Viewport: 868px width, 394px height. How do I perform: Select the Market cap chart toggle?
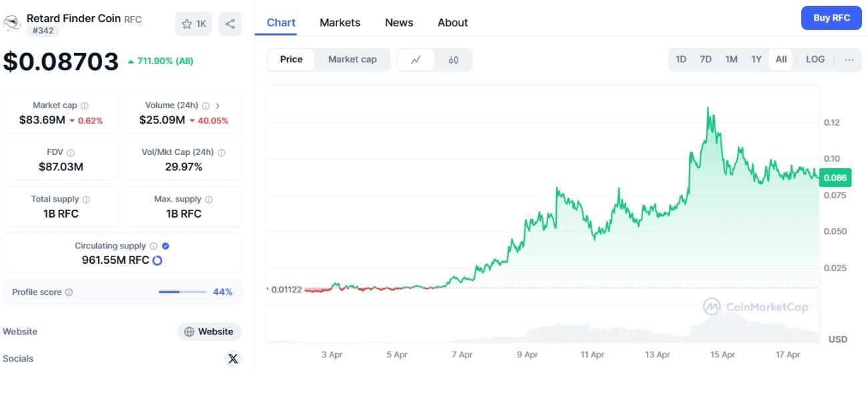(353, 59)
